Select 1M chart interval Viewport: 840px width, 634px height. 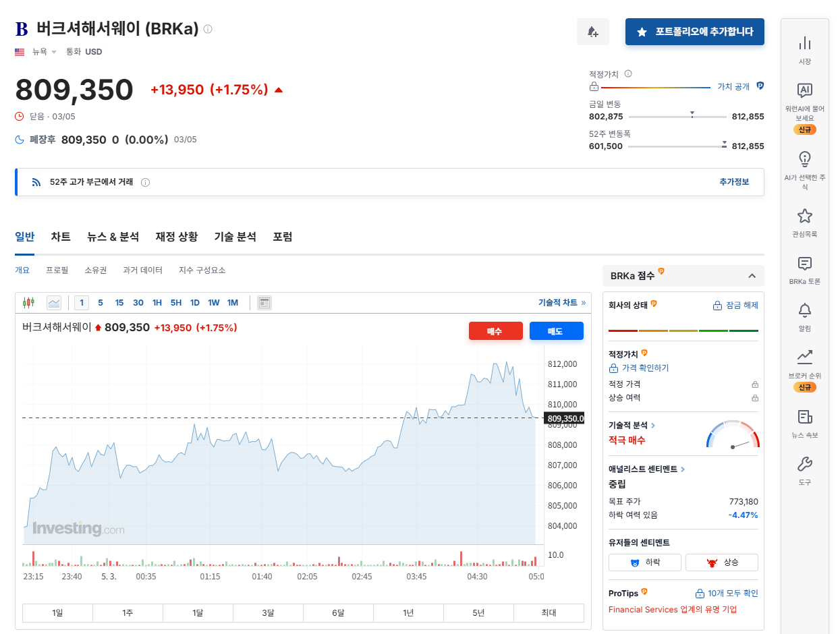coord(233,303)
